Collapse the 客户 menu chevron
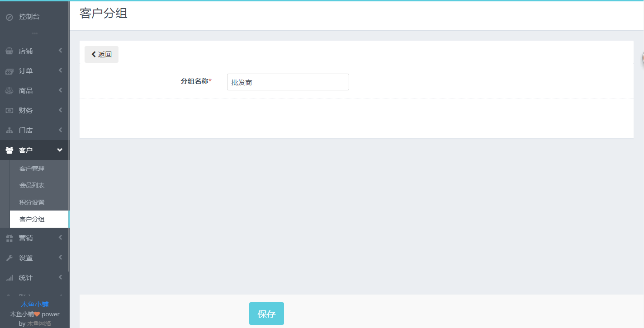644x328 pixels. tap(60, 150)
